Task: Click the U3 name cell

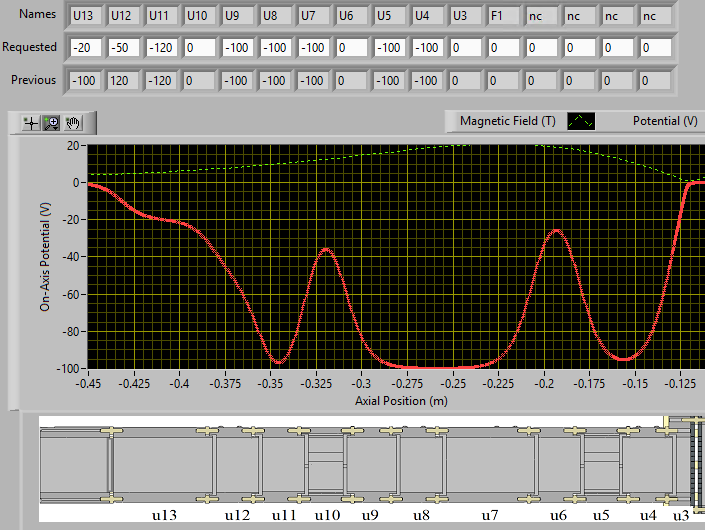Action: point(466,16)
